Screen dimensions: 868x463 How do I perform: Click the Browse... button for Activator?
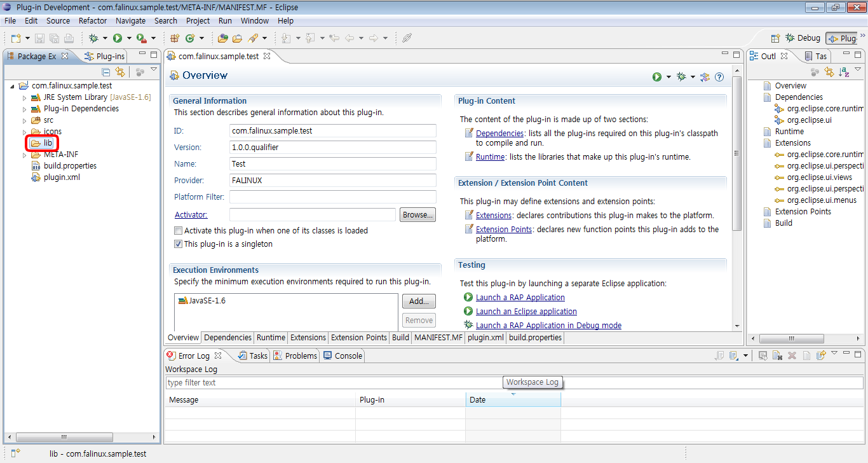[418, 215]
